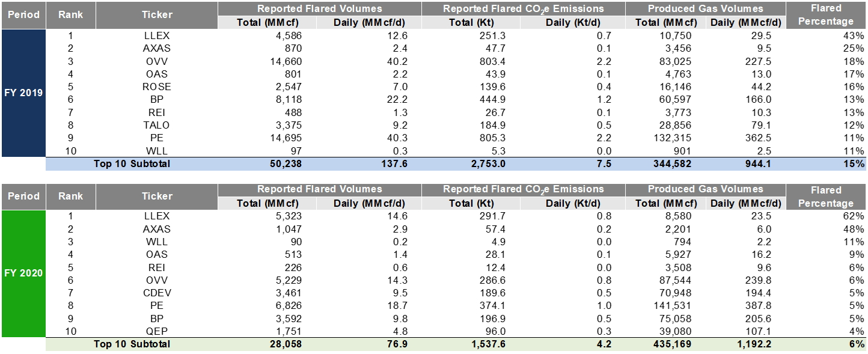
Task: Select the QEP ticker cell
Action: (x=157, y=332)
